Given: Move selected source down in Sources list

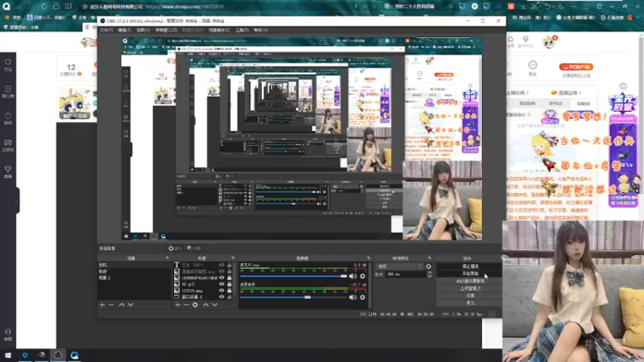Looking at the screenshot, I should [215, 305].
